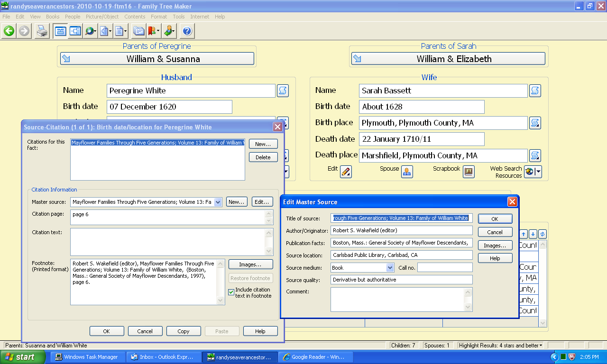Open the wife's Edit pencil icon
Screen dimensions: 607x364
(346, 172)
